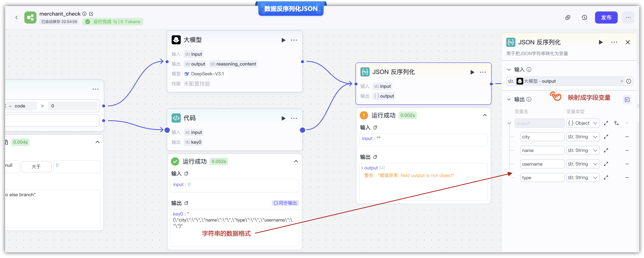Click the duplicate workflow icon in header
The width and height of the screenshot is (644, 258).
(x=568, y=18)
